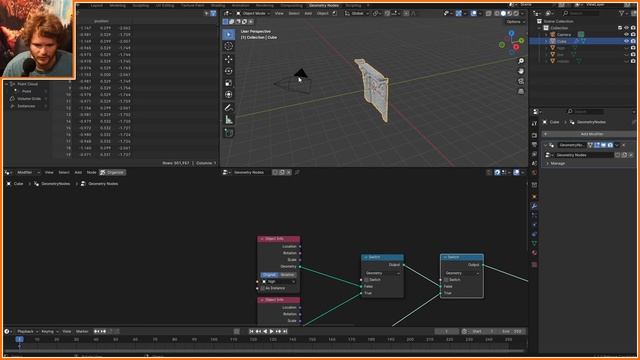Image resolution: width=640 pixels, height=360 pixels.
Task: Select Relative option on Object Info node
Action: [x=287, y=275]
